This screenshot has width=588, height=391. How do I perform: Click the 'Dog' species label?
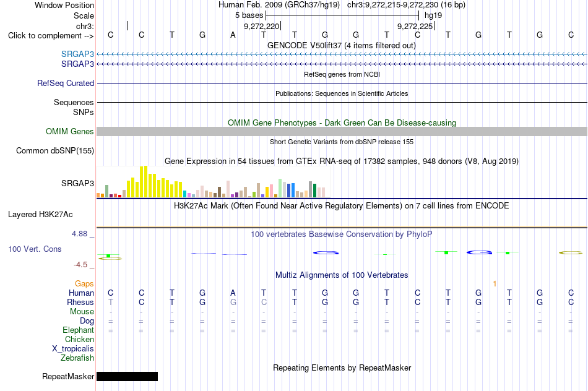pos(87,321)
